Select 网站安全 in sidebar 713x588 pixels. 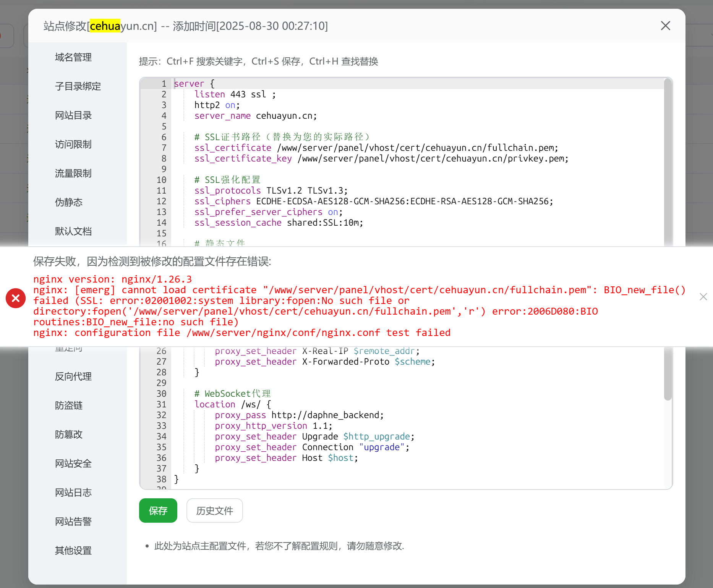(73, 464)
